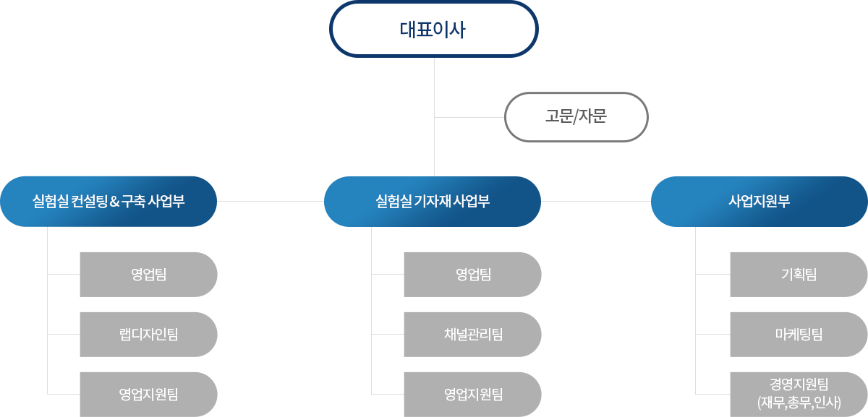The image size is (868, 417).
Task: Click the 경영지원팀 team box
Action: tap(799, 395)
